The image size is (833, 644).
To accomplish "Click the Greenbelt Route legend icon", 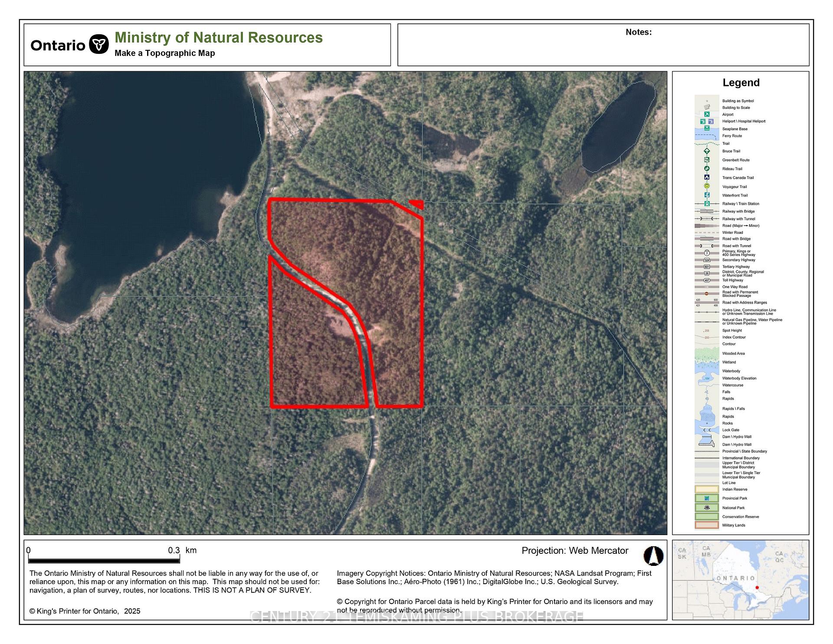I will click(x=707, y=160).
